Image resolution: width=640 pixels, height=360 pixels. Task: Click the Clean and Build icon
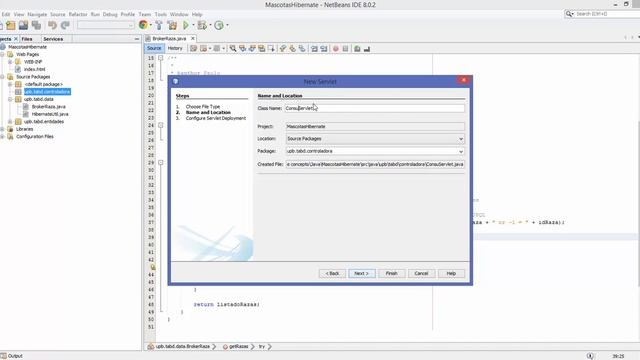pyautogui.click(x=172, y=25)
